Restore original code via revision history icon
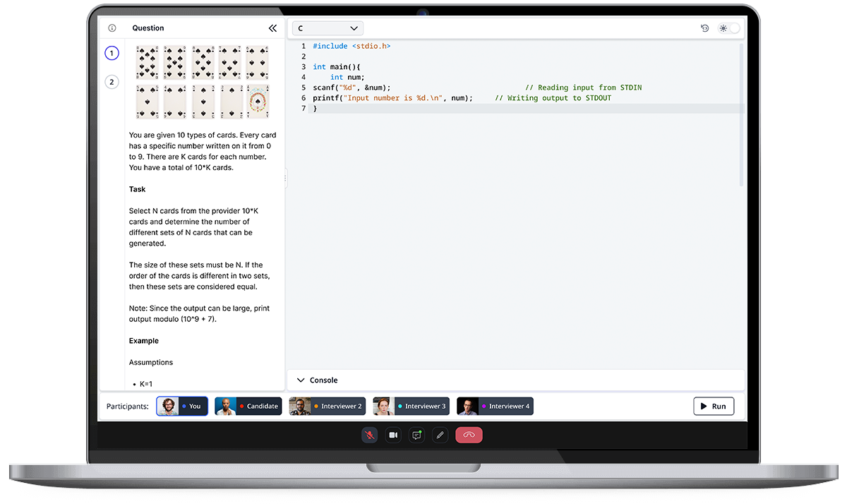 click(x=704, y=28)
